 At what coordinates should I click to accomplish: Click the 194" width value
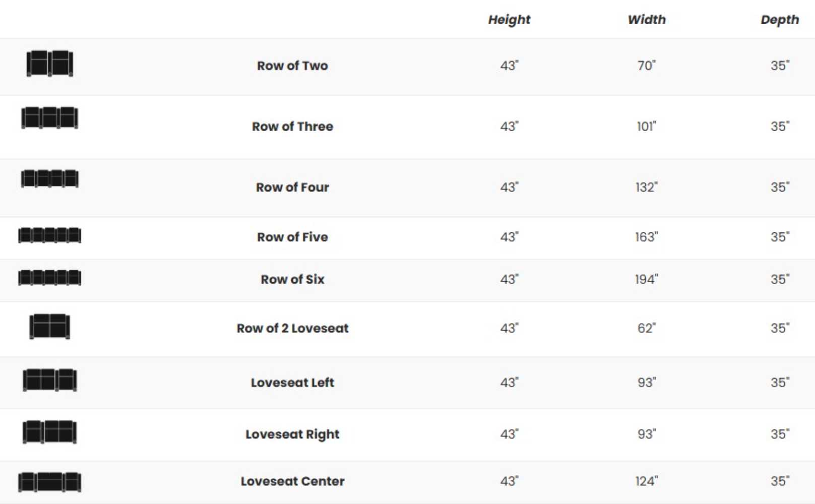[646, 279]
